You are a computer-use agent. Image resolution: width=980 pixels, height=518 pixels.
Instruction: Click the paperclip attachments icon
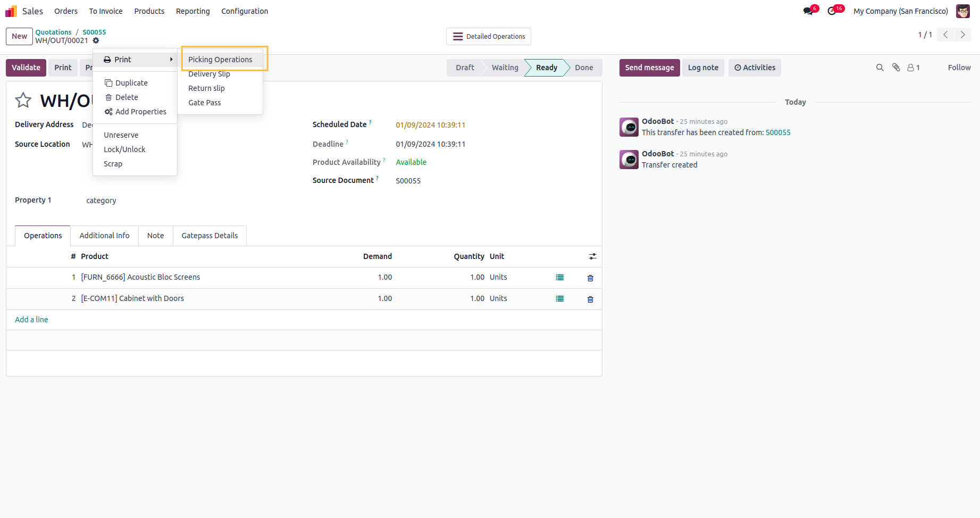(896, 68)
